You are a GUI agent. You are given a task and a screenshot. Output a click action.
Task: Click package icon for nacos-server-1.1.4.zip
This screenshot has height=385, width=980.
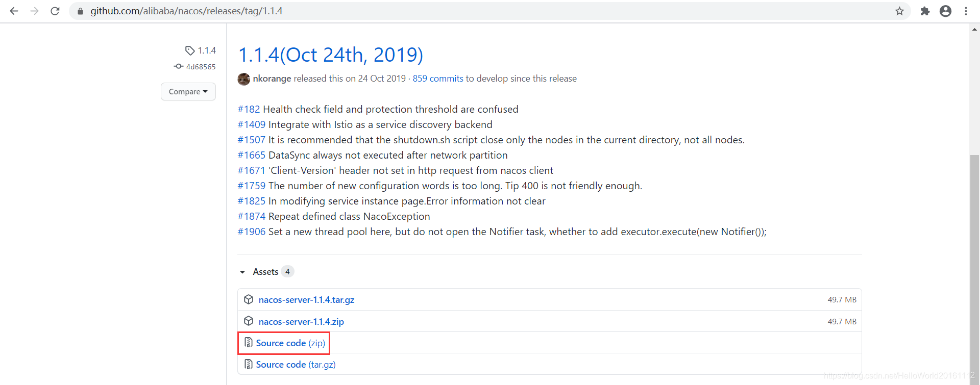point(249,321)
